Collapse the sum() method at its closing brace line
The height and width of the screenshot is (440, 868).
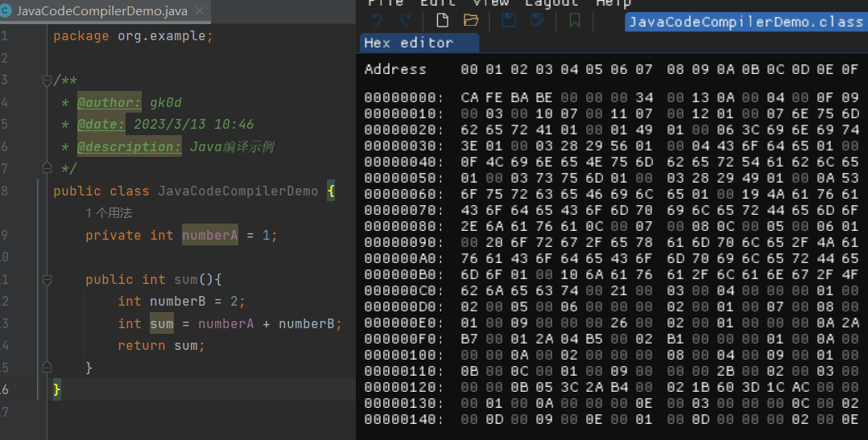tap(47, 367)
